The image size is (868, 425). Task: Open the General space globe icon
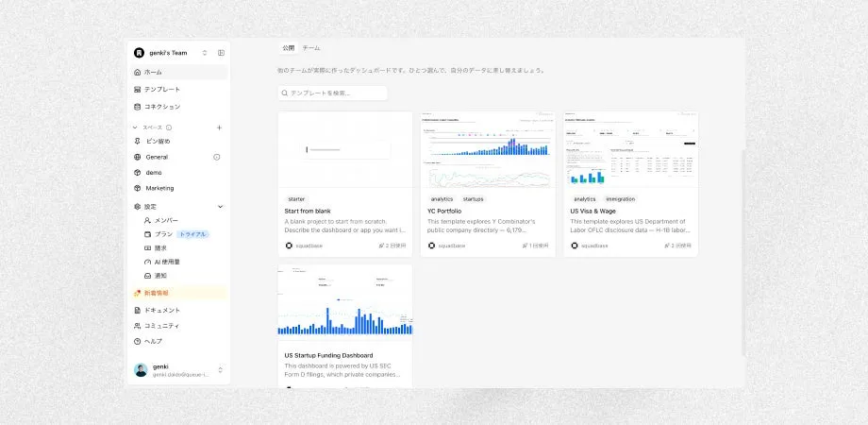[x=138, y=157]
